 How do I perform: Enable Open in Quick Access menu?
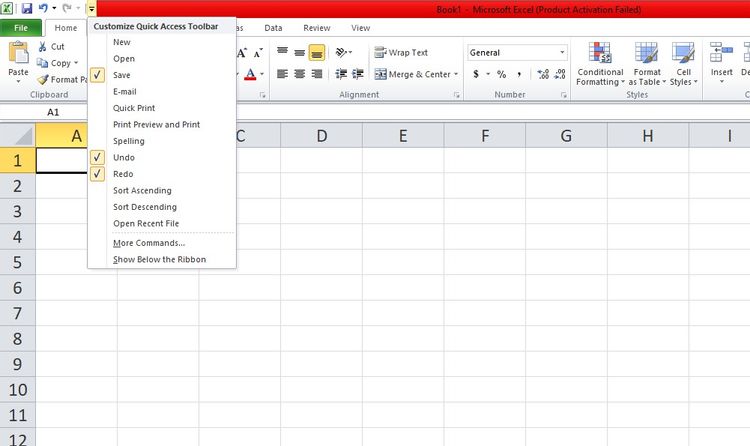coord(124,58)
